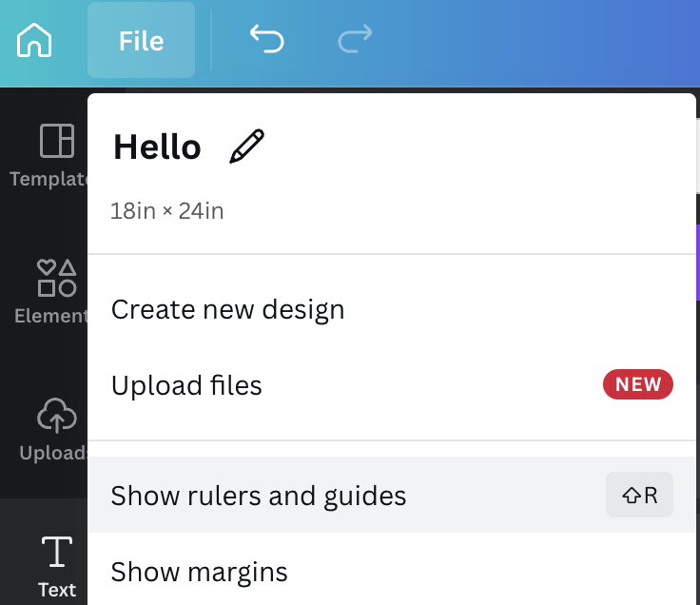
Task: Open the Templates panel icon
Action: tap(57, 141)
